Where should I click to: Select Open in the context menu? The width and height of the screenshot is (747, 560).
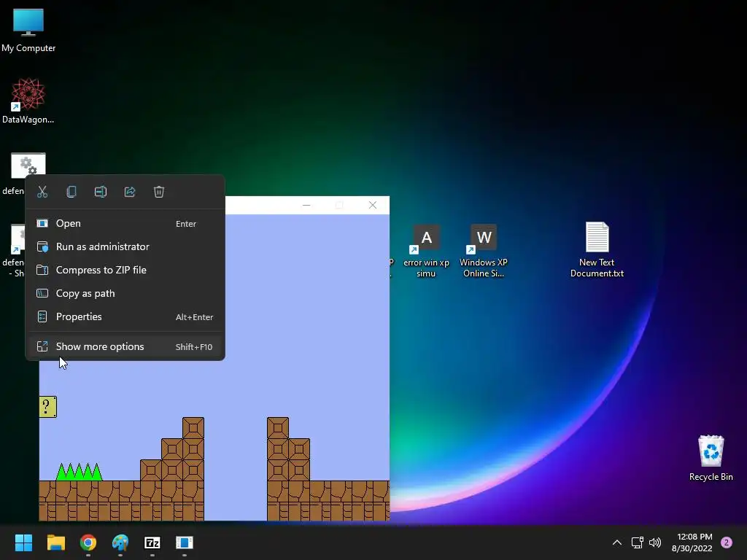pos(125,223)
